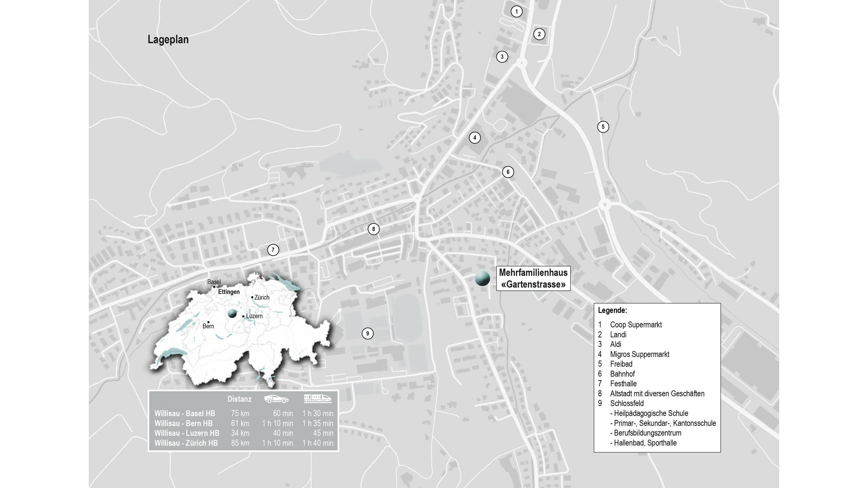Screen dimensions: 868x488
Task: Click Coop Supermarkt entry in the Legende
Action: click(636, 325)
